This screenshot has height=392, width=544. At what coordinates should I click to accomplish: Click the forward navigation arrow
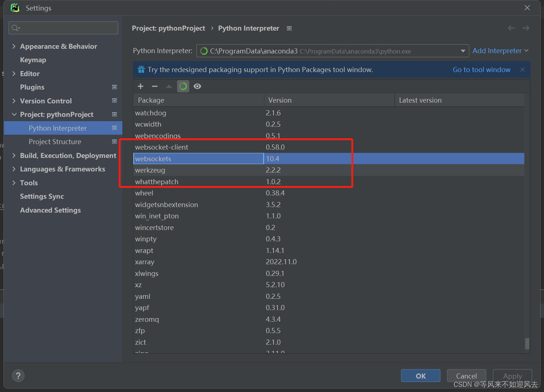[x=526, y=28]
